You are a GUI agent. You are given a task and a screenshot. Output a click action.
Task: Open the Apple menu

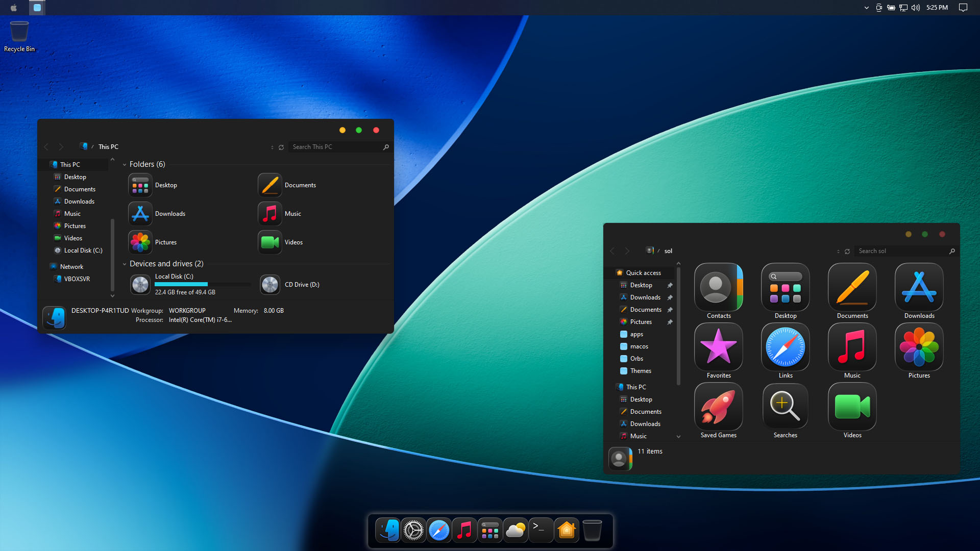click(x=14, y=8)
